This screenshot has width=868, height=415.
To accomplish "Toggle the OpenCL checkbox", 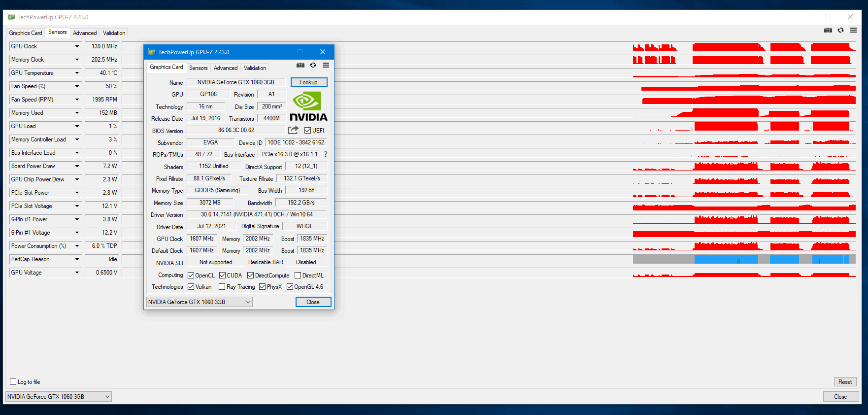I will [x=191, y=276].
